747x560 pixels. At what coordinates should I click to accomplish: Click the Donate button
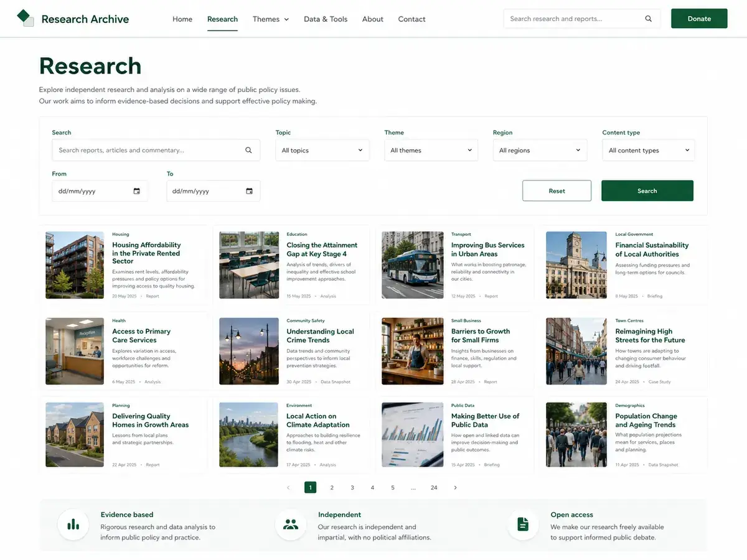pos(699,19)
